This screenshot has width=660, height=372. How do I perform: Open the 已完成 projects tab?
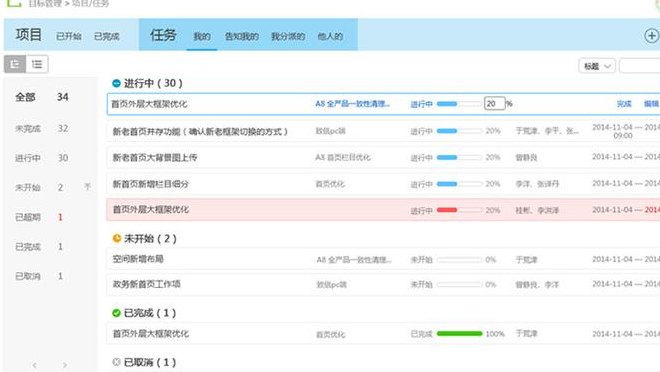pyautogui.click(x=106, y=36)
